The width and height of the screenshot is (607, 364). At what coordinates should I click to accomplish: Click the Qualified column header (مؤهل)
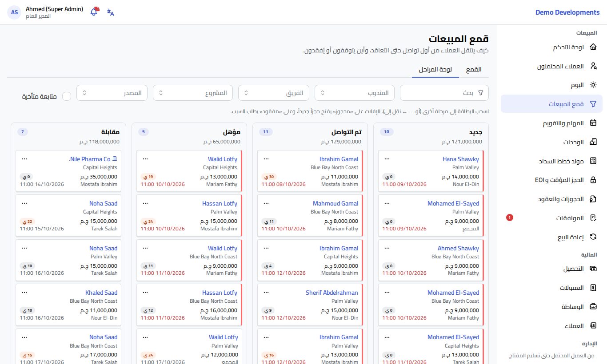(x=232, y=132)
